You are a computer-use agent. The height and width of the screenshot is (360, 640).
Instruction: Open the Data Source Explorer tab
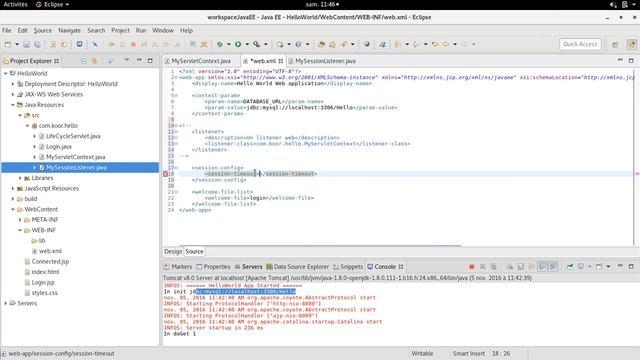click(x=298, y=267)
